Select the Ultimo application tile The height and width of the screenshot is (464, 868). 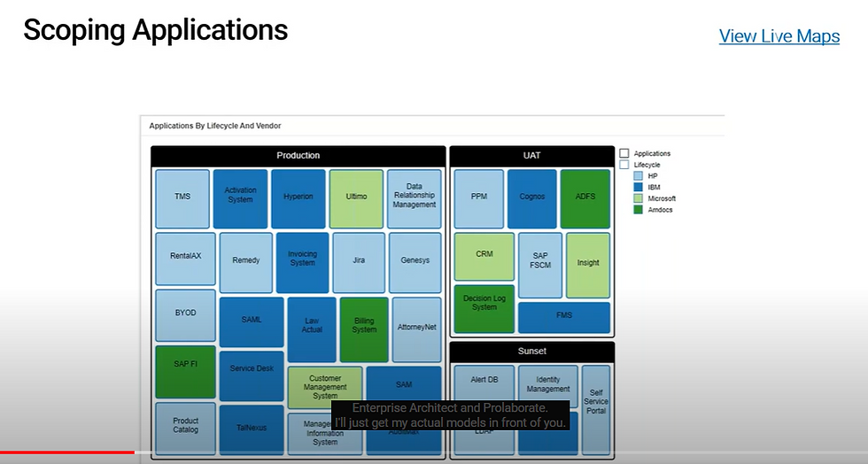(x=356, y=198)
